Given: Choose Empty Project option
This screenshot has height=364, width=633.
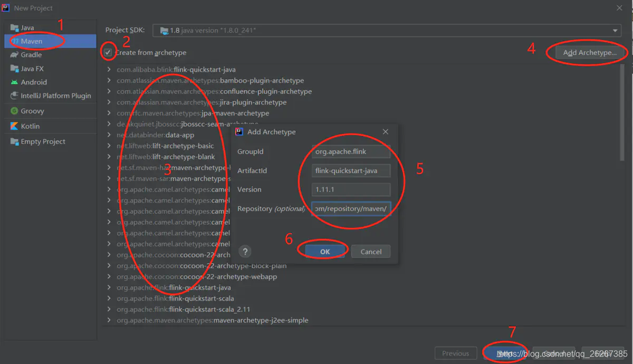Looking at the screenshot, I should pyautogui.click(x=50, y=142).
